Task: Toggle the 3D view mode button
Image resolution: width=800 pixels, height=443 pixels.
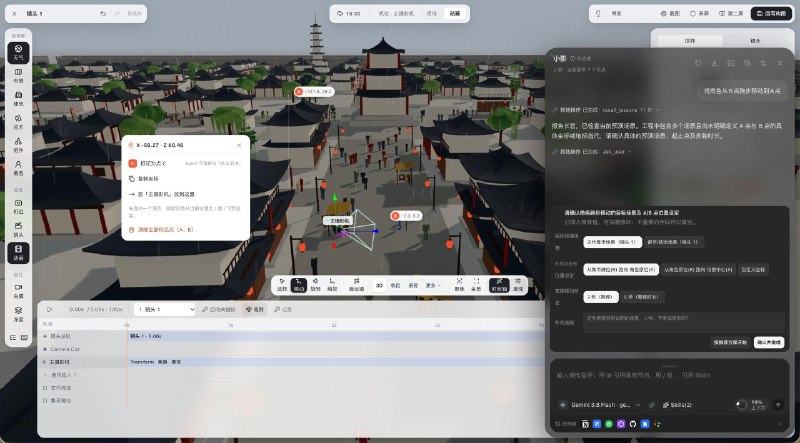Action: [379, 286]
